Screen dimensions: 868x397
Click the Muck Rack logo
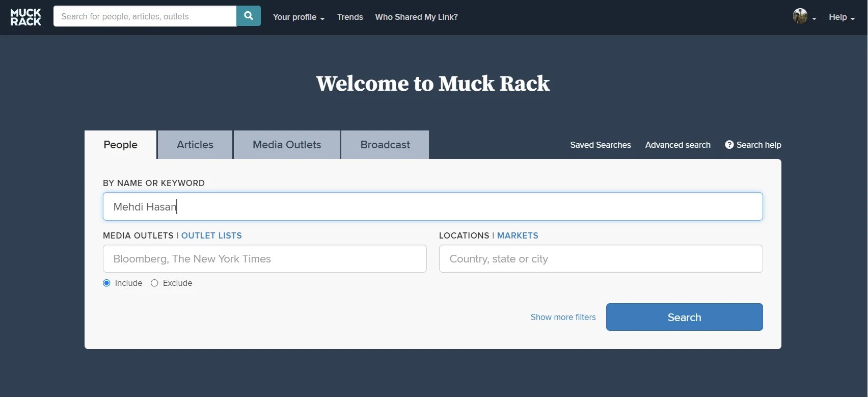coord(26,17)
